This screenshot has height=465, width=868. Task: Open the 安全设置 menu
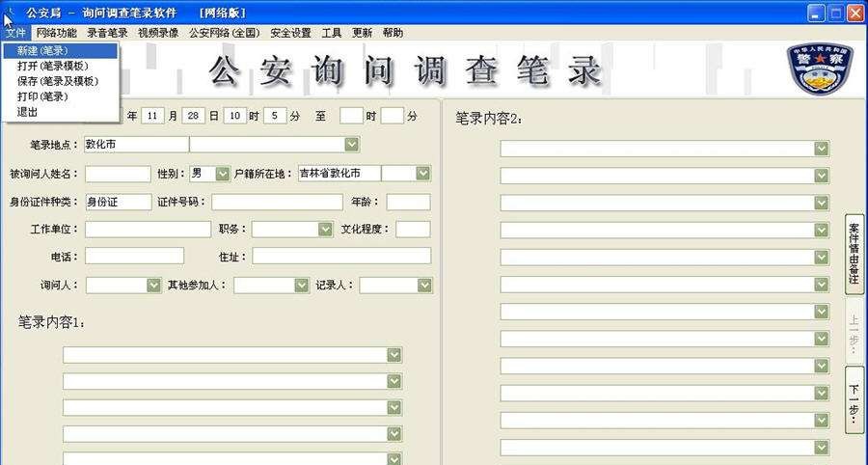(290, 33)
